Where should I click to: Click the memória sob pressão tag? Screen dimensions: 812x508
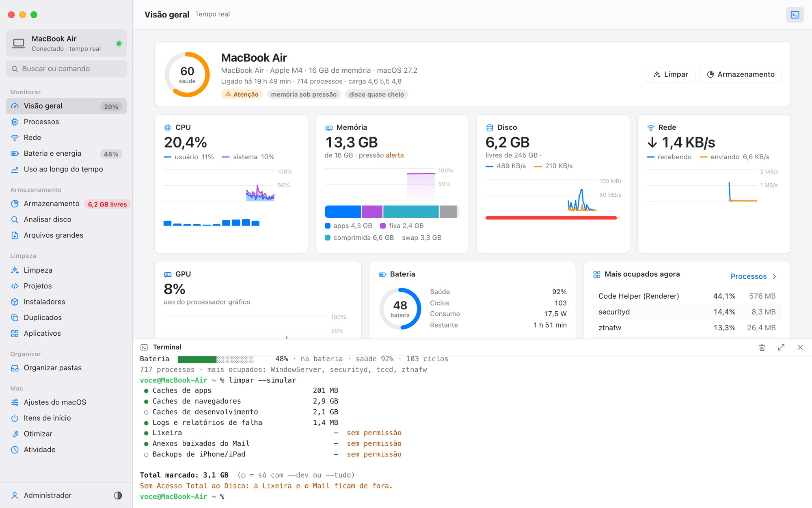tap(304, 94)
